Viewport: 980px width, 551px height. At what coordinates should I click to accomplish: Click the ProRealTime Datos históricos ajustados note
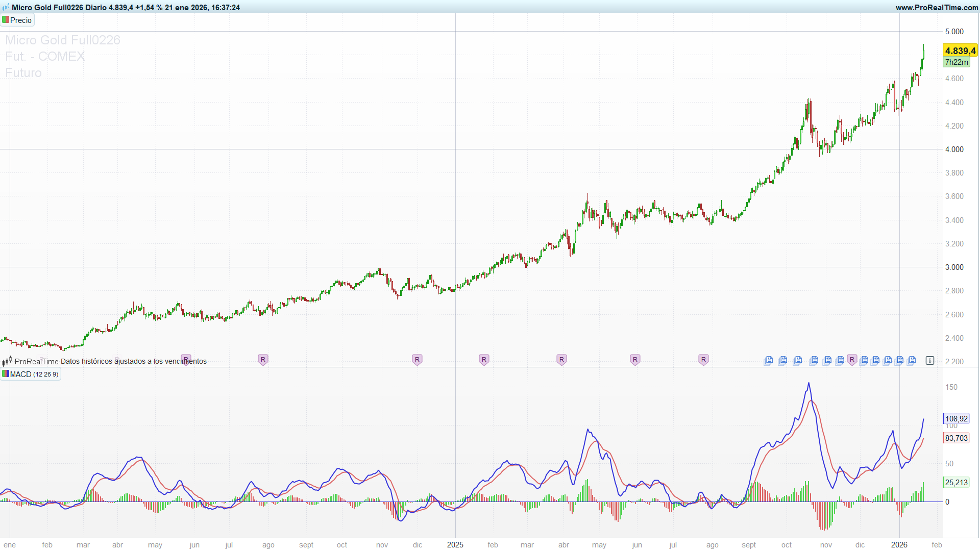111,361
